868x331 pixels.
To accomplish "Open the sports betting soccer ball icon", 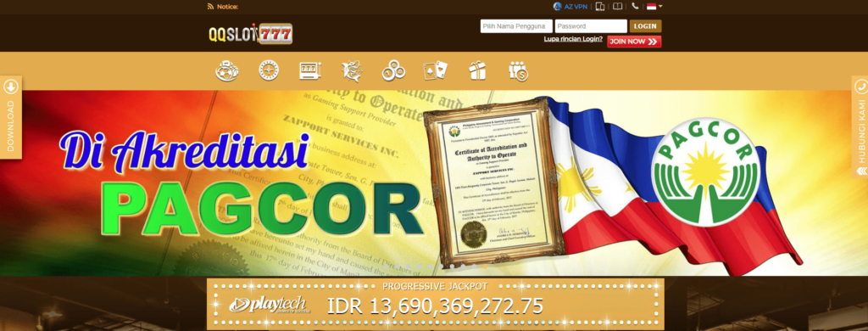I will coord(226,71).
